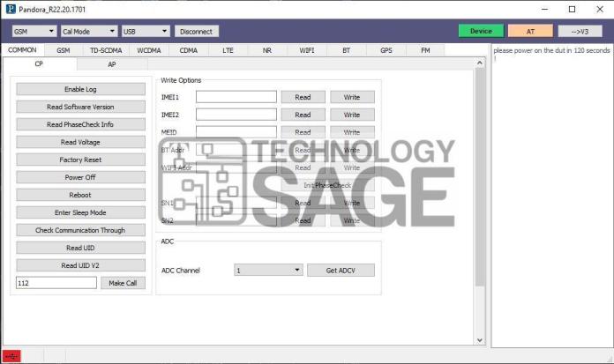Switch to the NR tab
Image resolution: width=614 pixels, height=364 pixels.
coord(267,50)
